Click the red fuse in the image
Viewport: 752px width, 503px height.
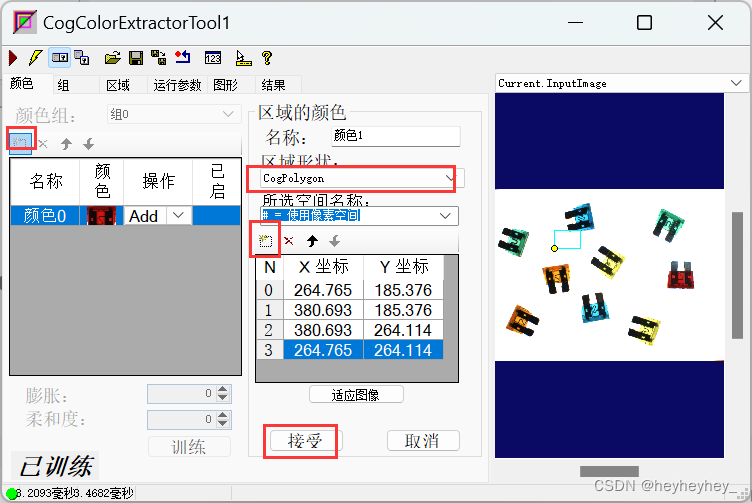(681, 275)
